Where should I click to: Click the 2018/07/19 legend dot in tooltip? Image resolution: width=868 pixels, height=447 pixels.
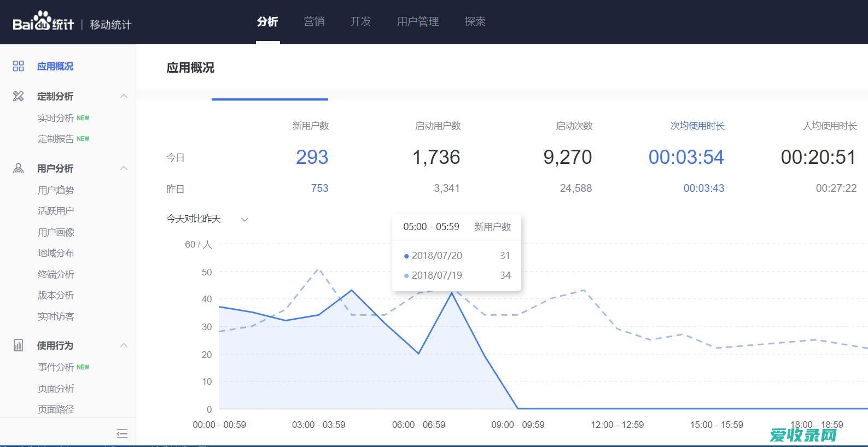(406, 276)
